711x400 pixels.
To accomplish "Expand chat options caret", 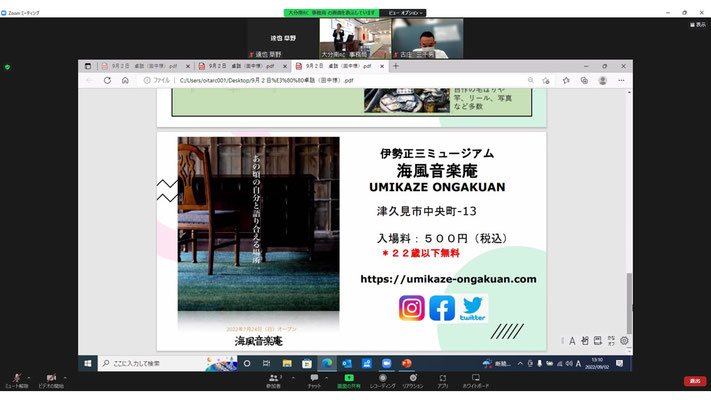I will click(326, 377).
